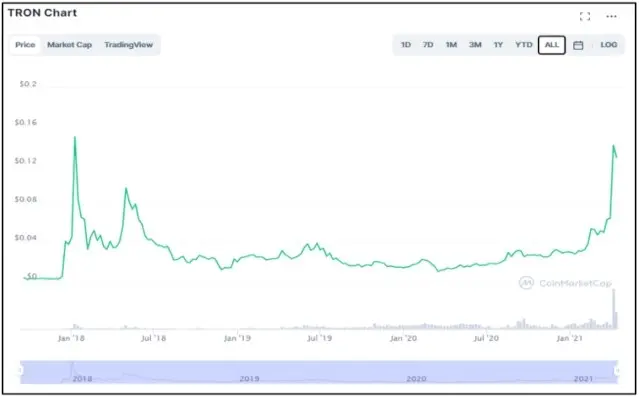
Task: Click the right handle of range slider
Action: point(618,371)
